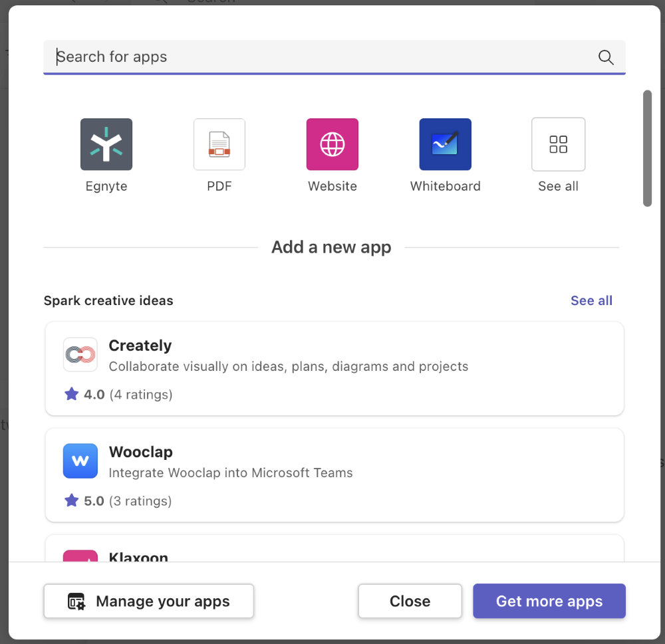The image size is (665, 644).
Task: Choose the Whiteboard app icon
Action: pos(446,144)
